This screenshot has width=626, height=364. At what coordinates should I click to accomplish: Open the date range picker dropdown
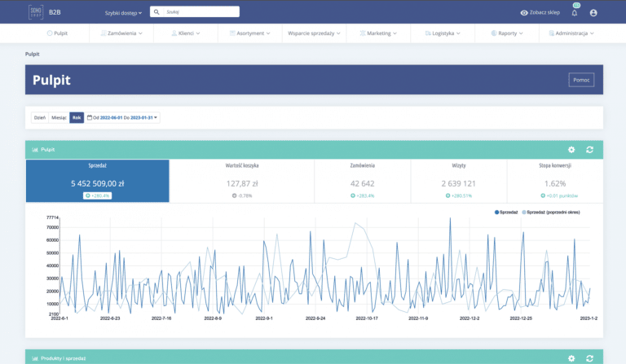(123, 117)
